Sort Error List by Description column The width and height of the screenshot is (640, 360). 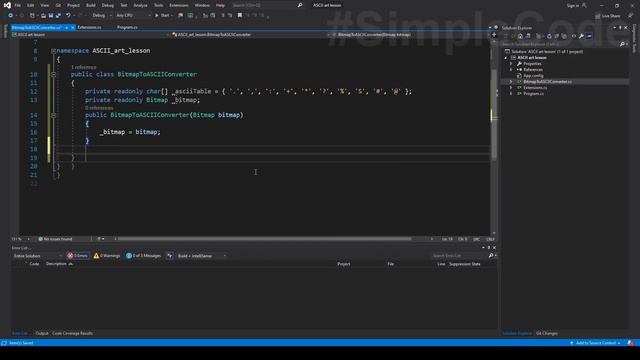(x=56, y=264)
